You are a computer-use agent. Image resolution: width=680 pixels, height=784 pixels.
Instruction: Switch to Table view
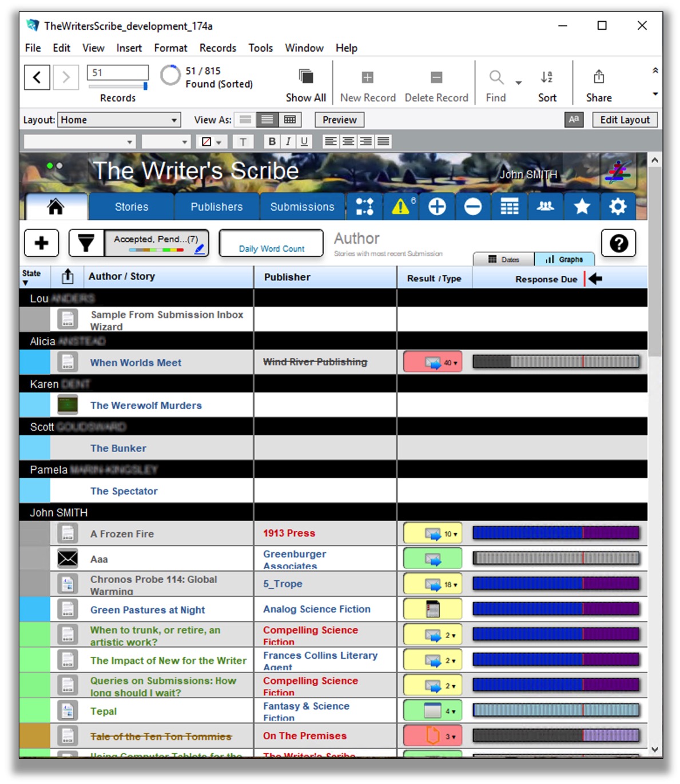[290, 120]
